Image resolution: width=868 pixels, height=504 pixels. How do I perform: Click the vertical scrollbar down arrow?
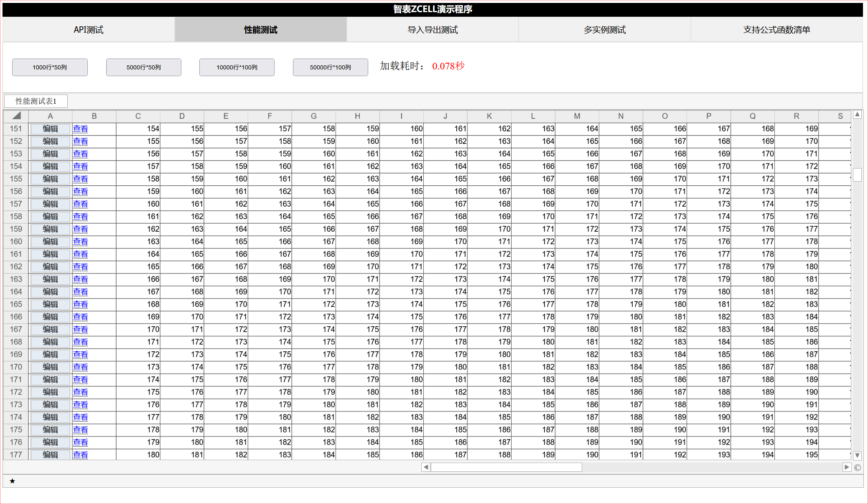[857, 455]
